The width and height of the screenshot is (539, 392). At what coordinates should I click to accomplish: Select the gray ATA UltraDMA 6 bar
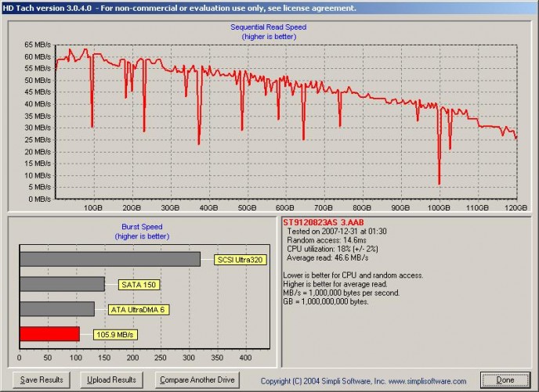pyautogui.click(x=57, y=309)
